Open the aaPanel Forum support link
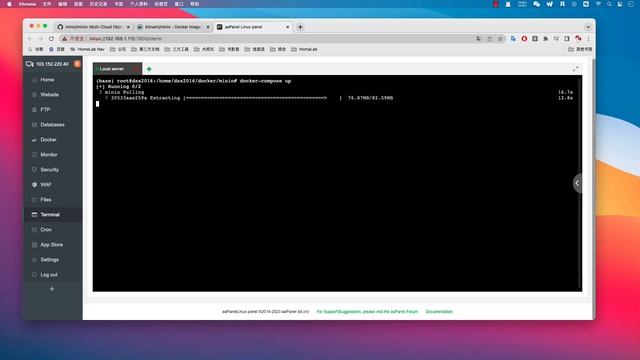Screen dimensions: 640x360 (x=367, y=312)
